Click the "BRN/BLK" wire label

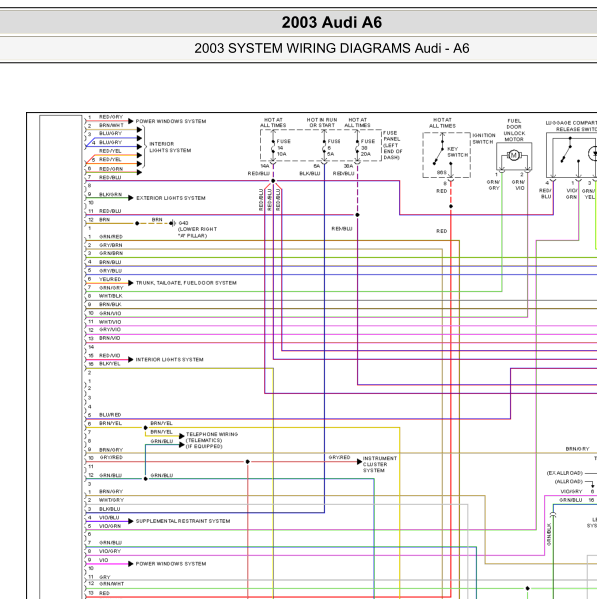pyautogui.click(x=110, y=305)
